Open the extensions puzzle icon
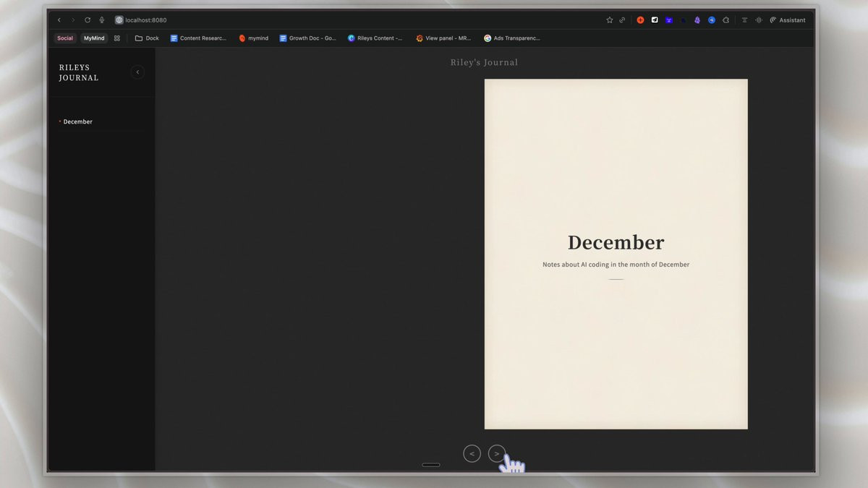 pos(726,20)
